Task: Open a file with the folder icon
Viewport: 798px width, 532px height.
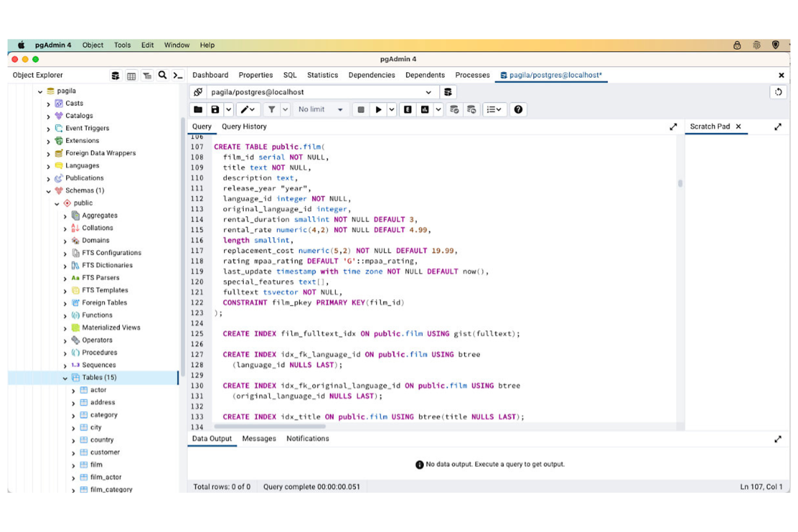Action: coord(198,109)
